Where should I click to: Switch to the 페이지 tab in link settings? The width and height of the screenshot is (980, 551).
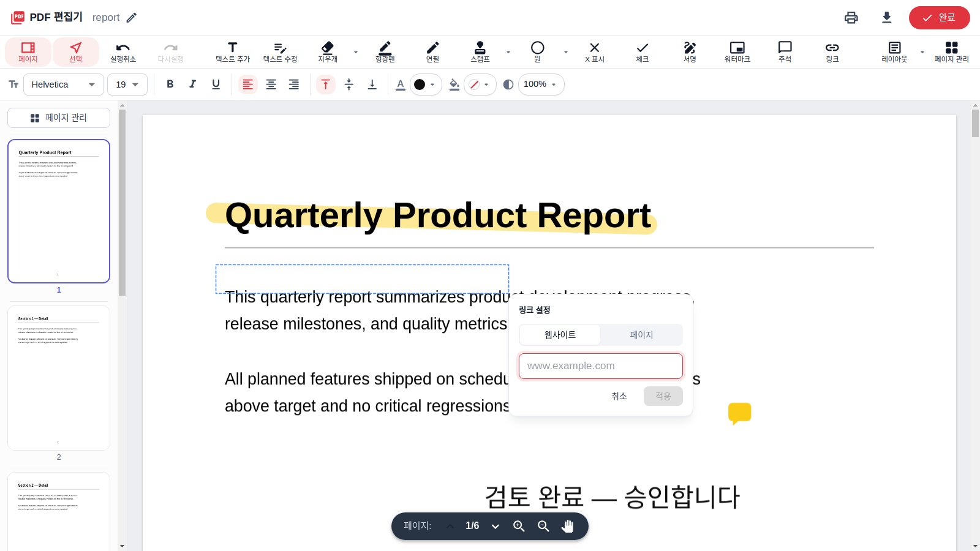pyautogui.click(x=641, y=335)
